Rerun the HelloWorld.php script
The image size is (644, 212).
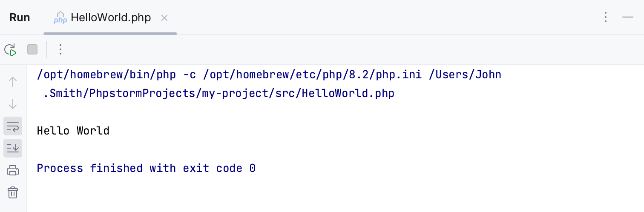[10, 50]
